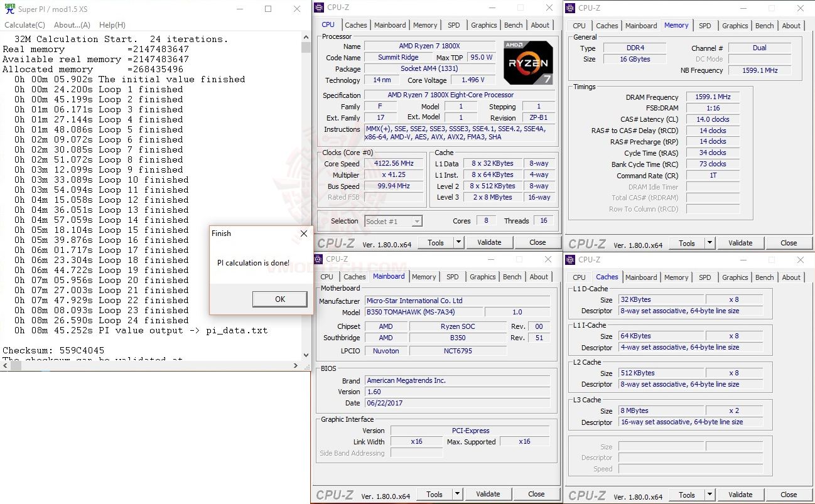
Task: Open Graphics tab in the Processor window
Action: coord(484,25)
